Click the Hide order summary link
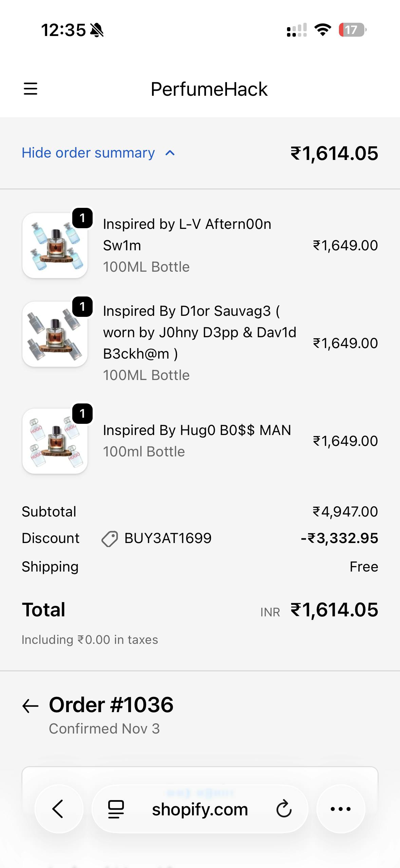 pyautogui.click(x=88, y=153)
